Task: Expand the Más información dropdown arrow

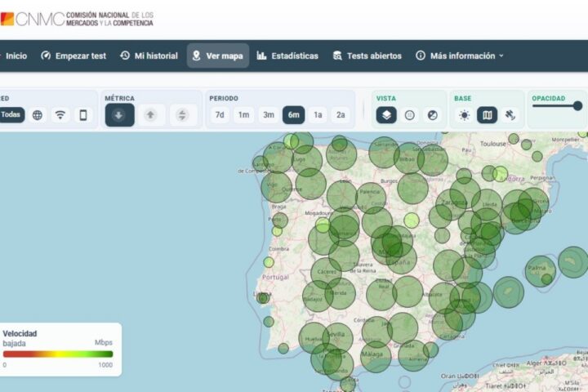Action: tap(501, 56)
